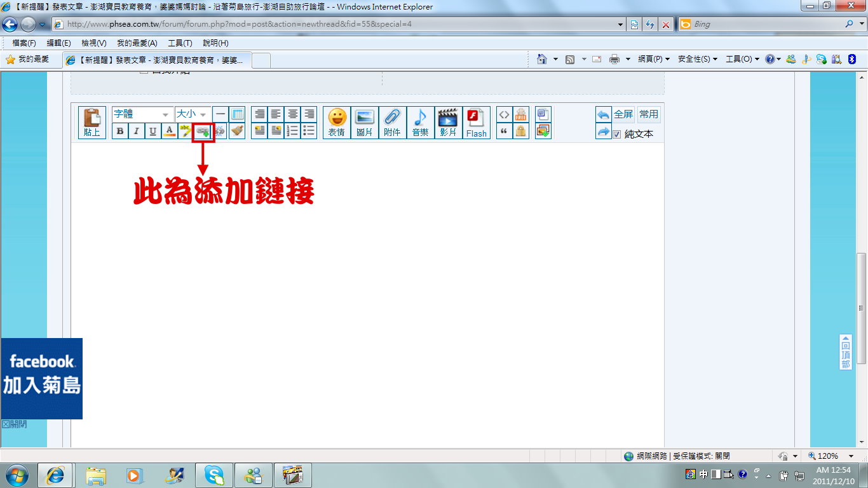Click the right float image-text icon
The width and height of the screenshot is (868, 488).
point(276,132)
